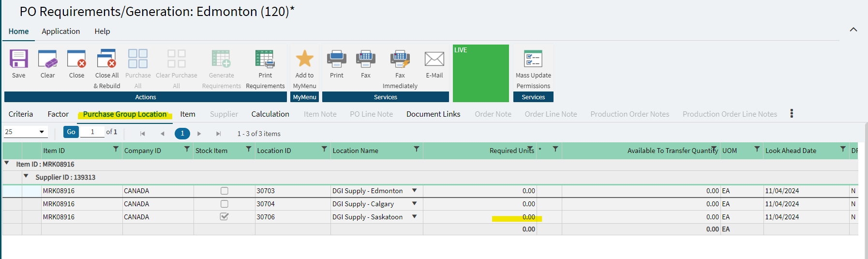Click the Clear eraser icon

point(47,60)
